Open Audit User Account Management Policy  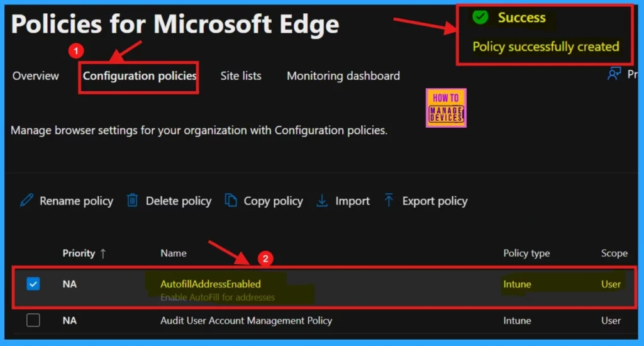coord(247,321)
